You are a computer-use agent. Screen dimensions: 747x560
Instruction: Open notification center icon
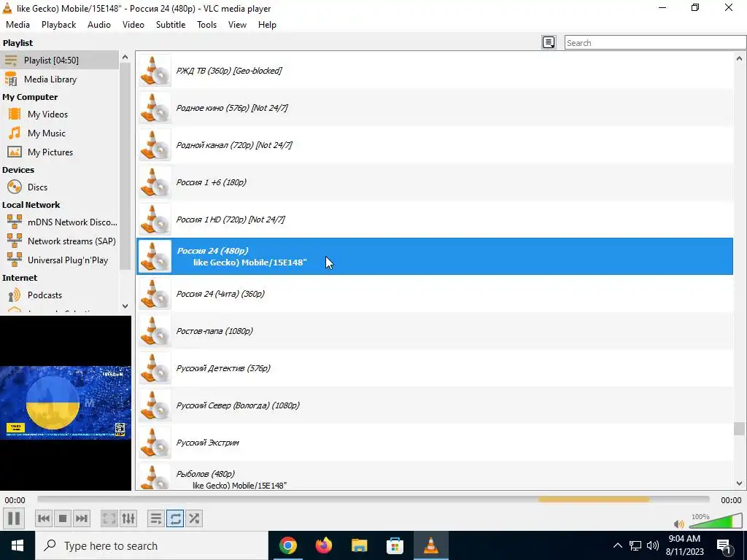724,545
